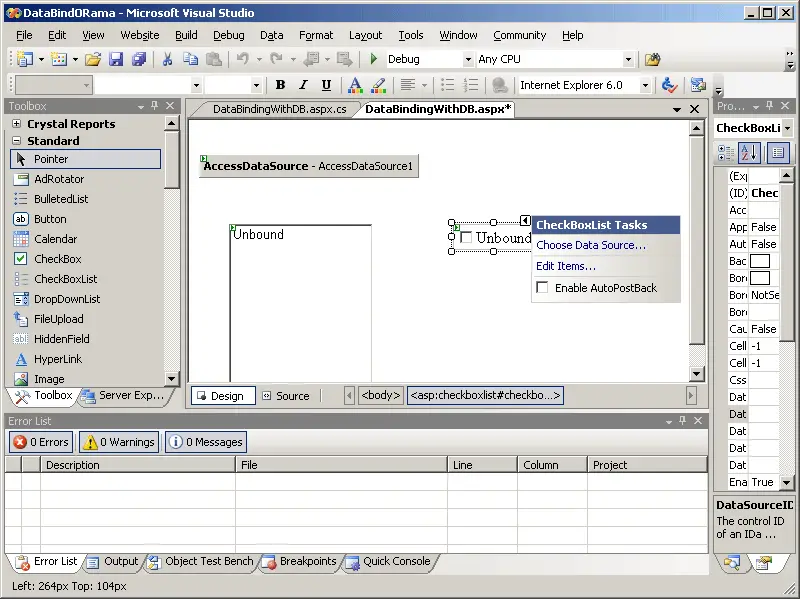Expand the Crystal Reports toolbox group

tap(16, 123)
